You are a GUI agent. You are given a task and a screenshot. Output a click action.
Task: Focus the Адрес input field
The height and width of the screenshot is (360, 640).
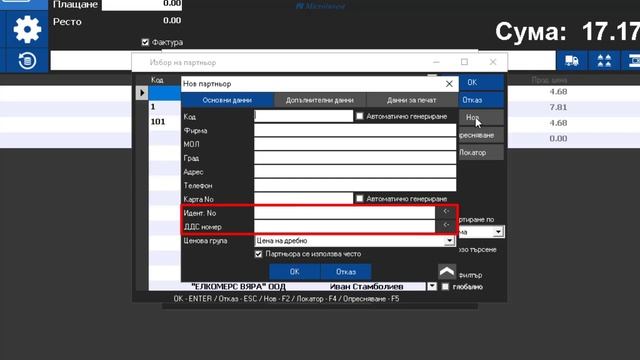(x=355, y=172)
